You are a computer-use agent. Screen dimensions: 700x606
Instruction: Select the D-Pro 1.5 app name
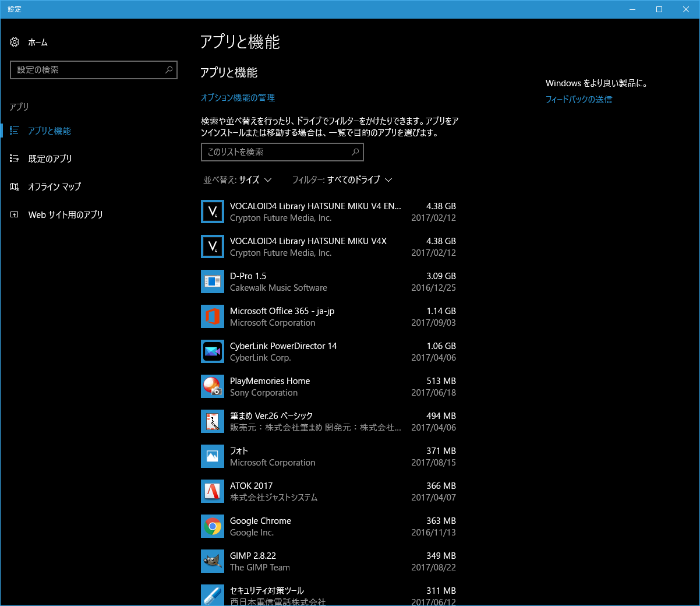[248, 276]
